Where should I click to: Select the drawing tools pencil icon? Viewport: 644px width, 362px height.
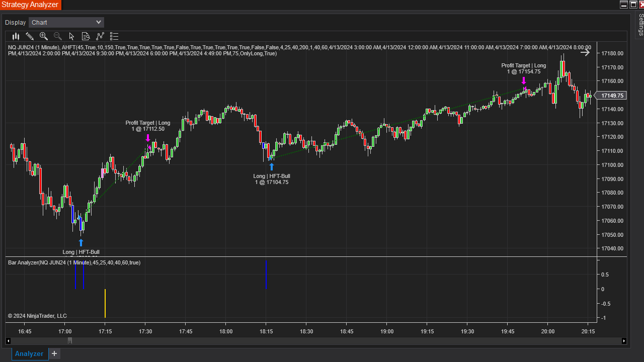point(30,36)
